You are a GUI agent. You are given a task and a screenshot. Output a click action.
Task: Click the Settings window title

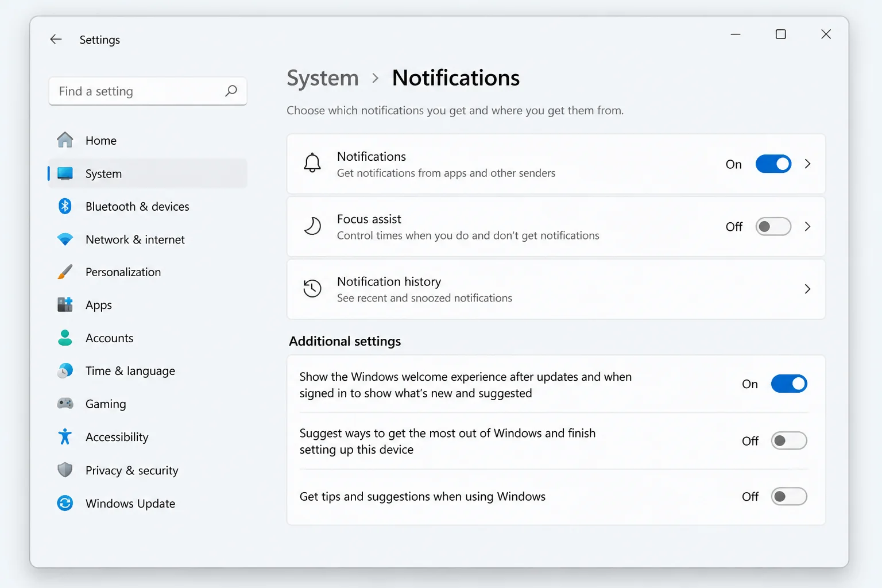[99, 40]
